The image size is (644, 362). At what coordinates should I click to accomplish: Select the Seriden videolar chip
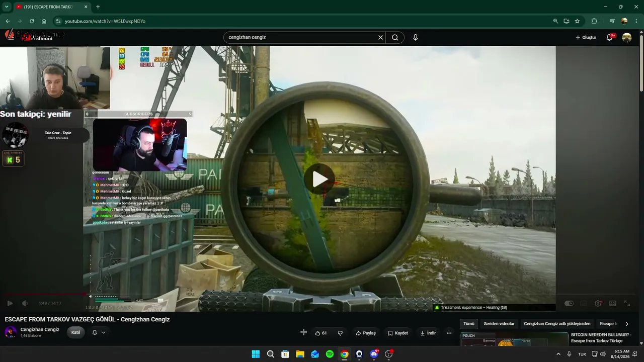499,324
